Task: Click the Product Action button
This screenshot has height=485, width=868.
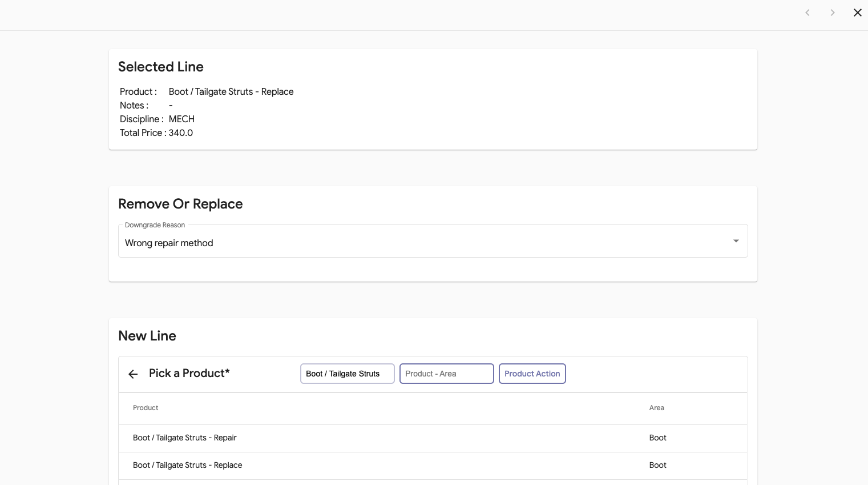Action: [x=532, y=374]
